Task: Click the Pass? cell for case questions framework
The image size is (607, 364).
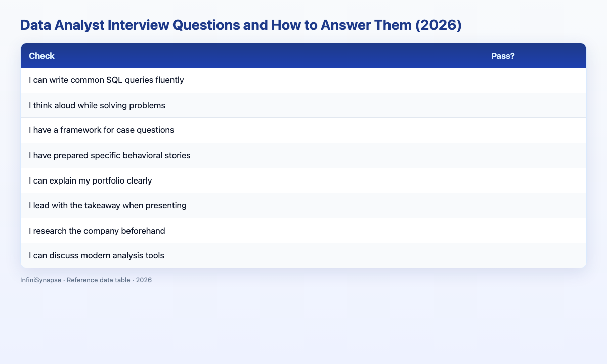Action: pos(535,130)
